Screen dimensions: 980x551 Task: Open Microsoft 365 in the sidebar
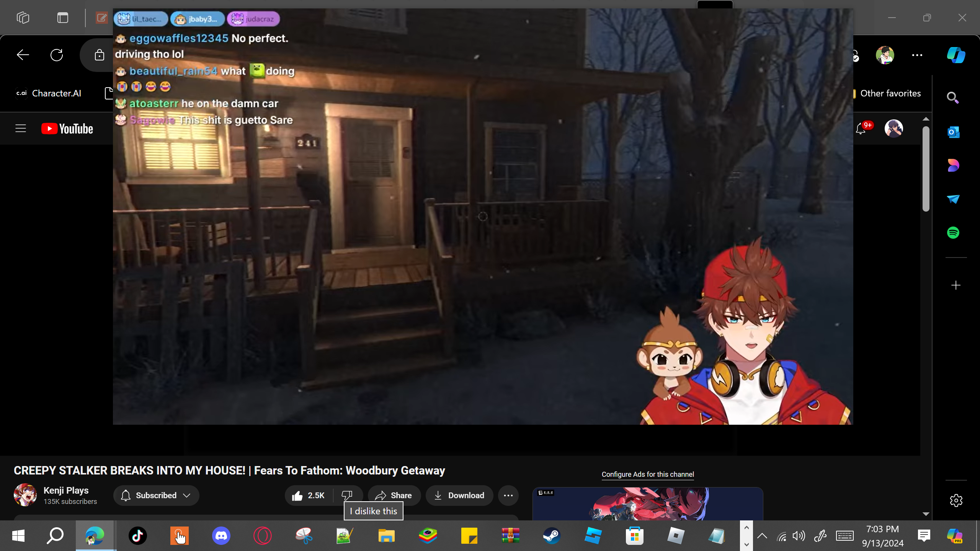953,165
